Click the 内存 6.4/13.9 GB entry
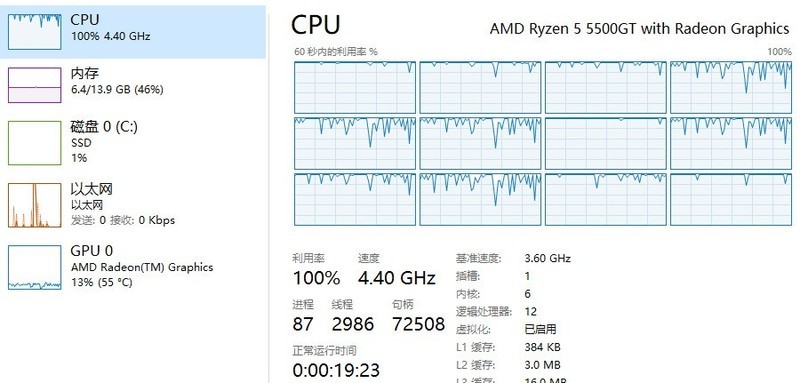Image resolution: width=800 pixels, height=383 pixels. coord(117,81)
